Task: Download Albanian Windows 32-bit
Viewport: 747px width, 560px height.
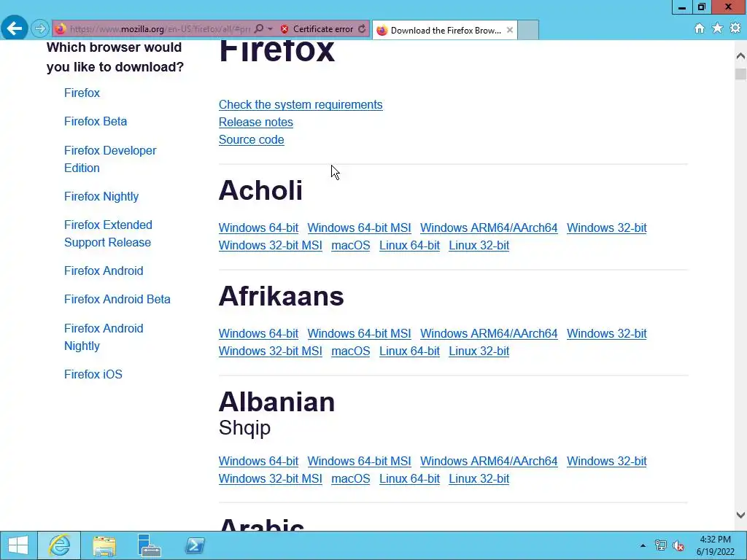Action: [606, 462]
